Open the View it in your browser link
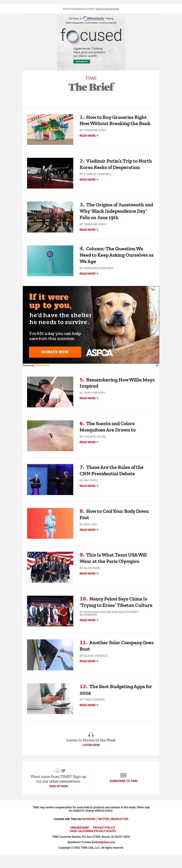The width and height of the screenshot is (182, 868). tap(107, 9)
